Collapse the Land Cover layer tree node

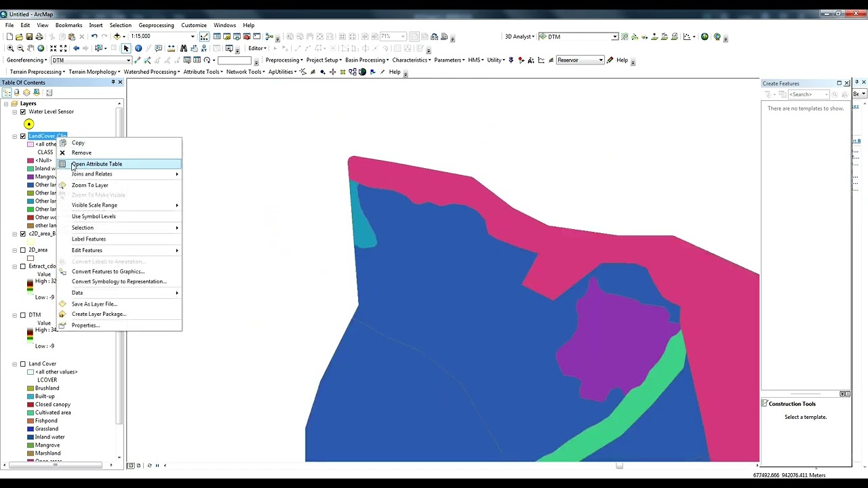[x=14, y=364]
